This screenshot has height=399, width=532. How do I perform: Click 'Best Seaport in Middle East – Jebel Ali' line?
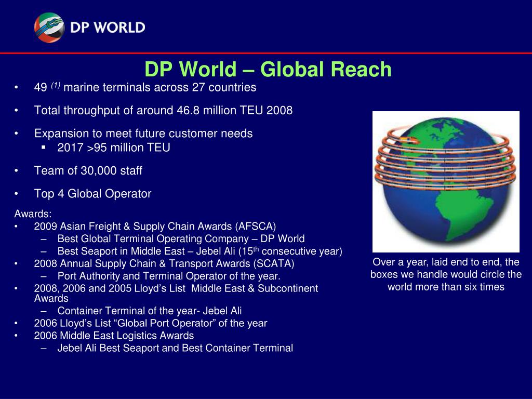pyautogui.click(x=200, y=251)
